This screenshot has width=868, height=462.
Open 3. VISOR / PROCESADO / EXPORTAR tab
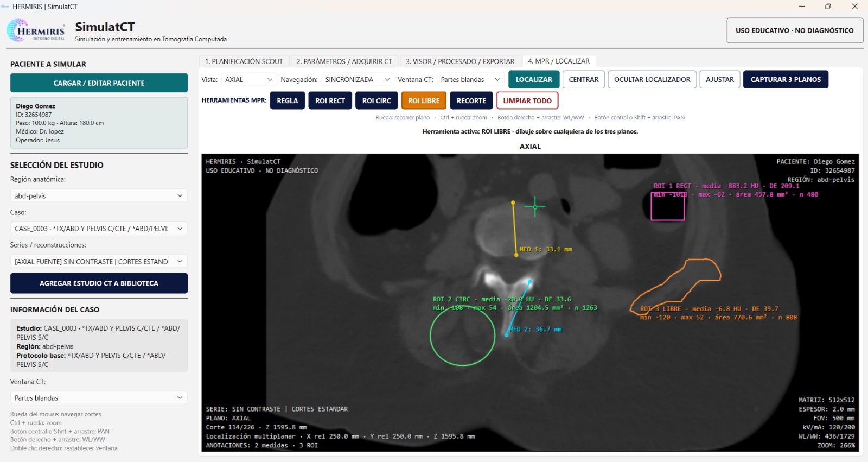click(x=460, y=61)
